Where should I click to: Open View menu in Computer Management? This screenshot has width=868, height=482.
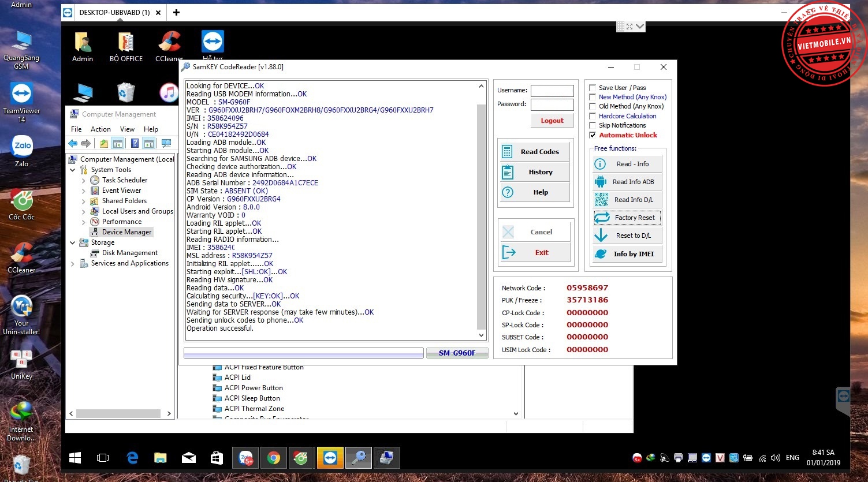pos(127,129)
